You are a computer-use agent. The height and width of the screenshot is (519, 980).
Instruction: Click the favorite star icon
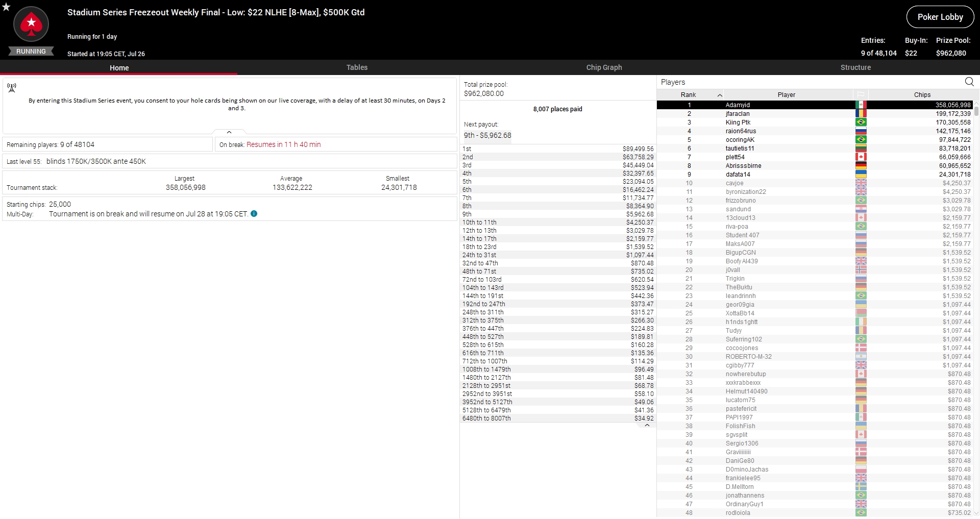6,7
